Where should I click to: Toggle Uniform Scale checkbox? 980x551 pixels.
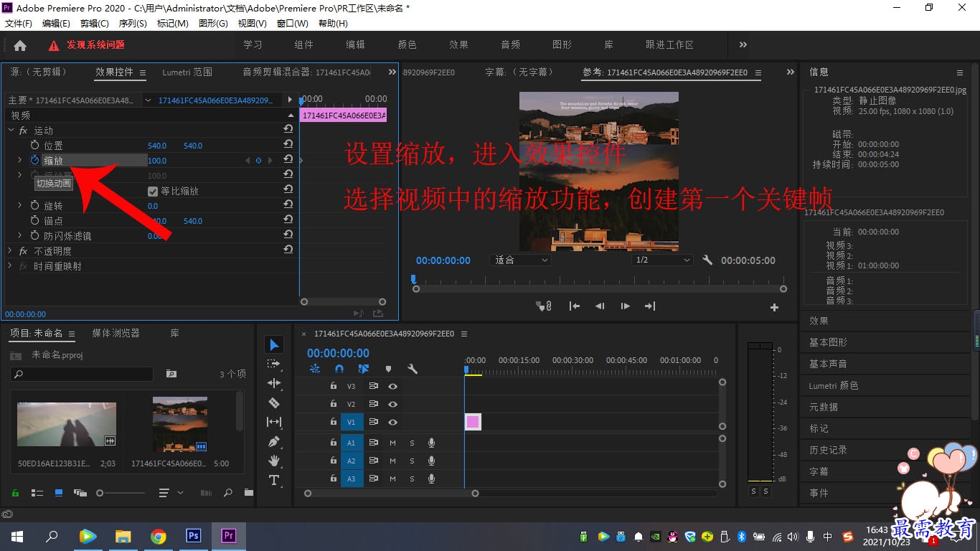pyautogui.click(x=153, y=191)
